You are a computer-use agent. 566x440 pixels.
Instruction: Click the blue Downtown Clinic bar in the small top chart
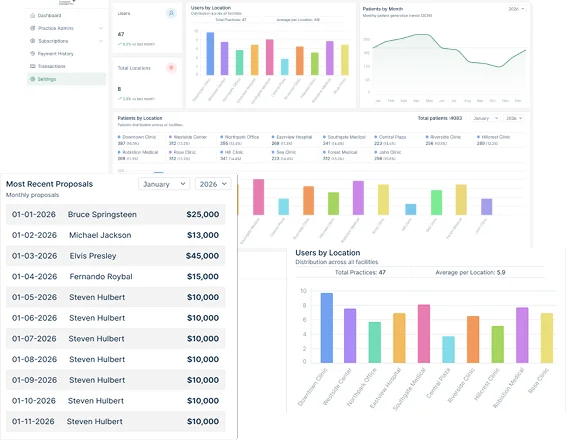coord(210,53)
